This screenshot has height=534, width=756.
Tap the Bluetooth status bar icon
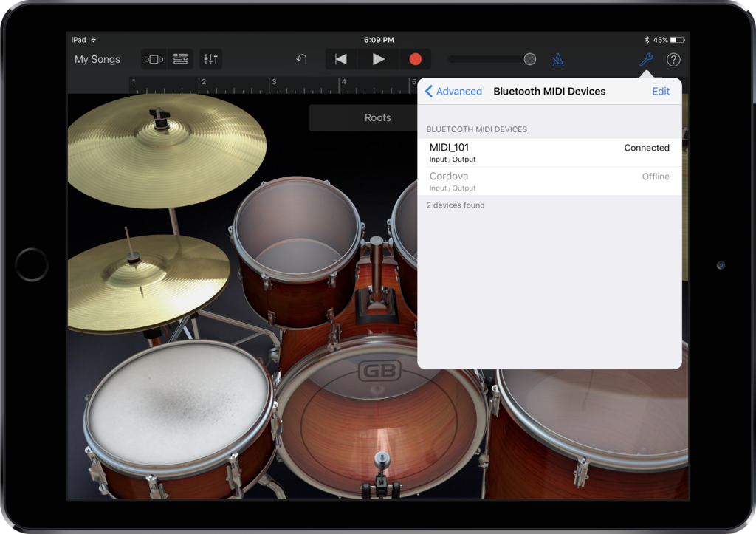point(647,40)
